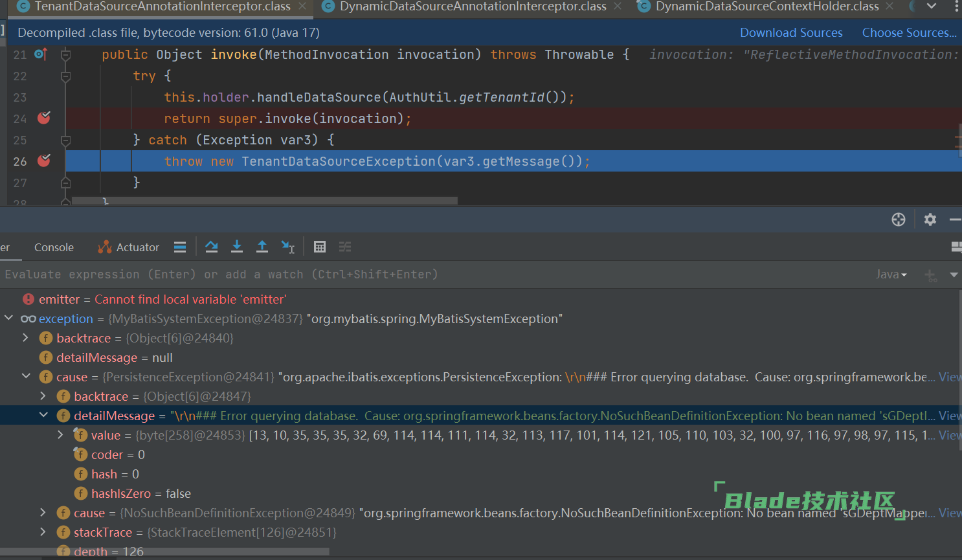Hide the debug tool window with the minimize dash
The height and width of the screenshot is (560, 962).
coord(955,220)
